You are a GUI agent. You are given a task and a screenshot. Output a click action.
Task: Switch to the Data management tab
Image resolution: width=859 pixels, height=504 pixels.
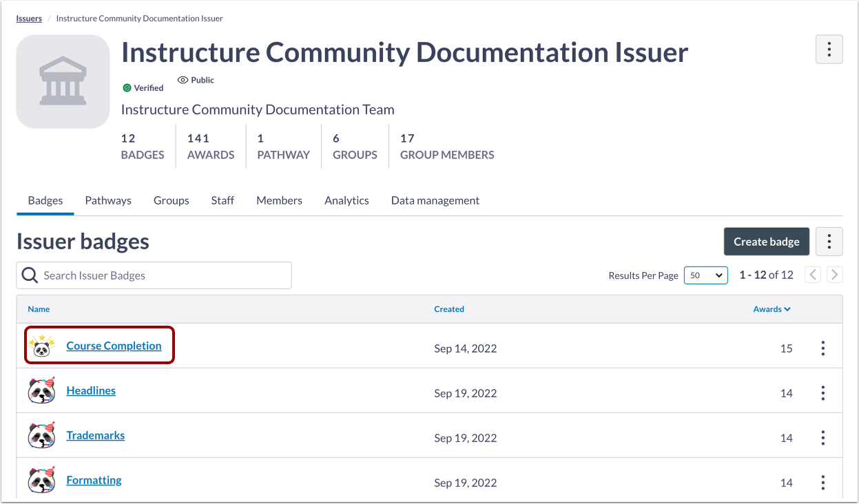pos(435,200)
